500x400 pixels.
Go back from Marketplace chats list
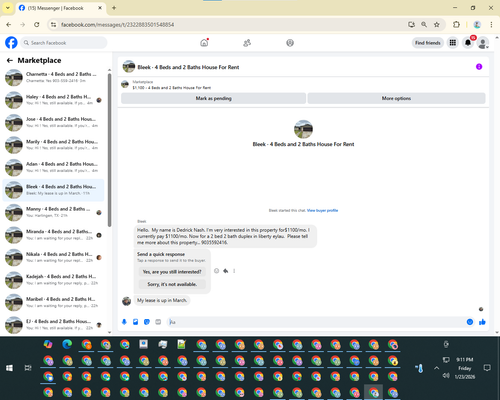click(x=10, y=60)
